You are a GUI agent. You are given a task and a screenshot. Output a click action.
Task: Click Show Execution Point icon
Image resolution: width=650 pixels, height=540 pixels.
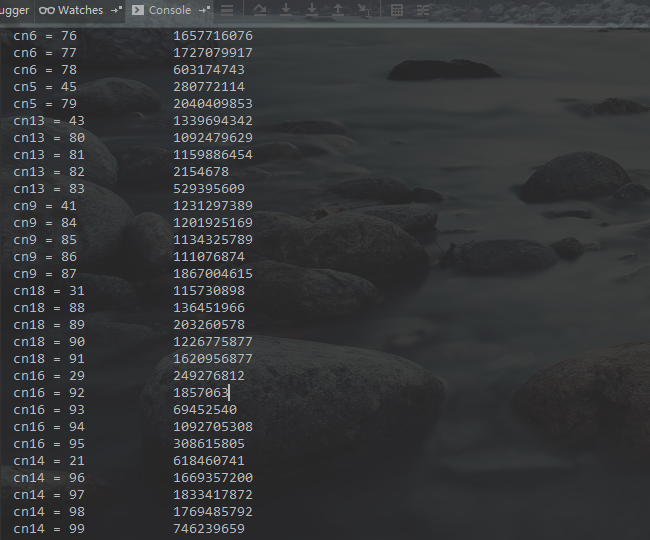pos(228,10)
